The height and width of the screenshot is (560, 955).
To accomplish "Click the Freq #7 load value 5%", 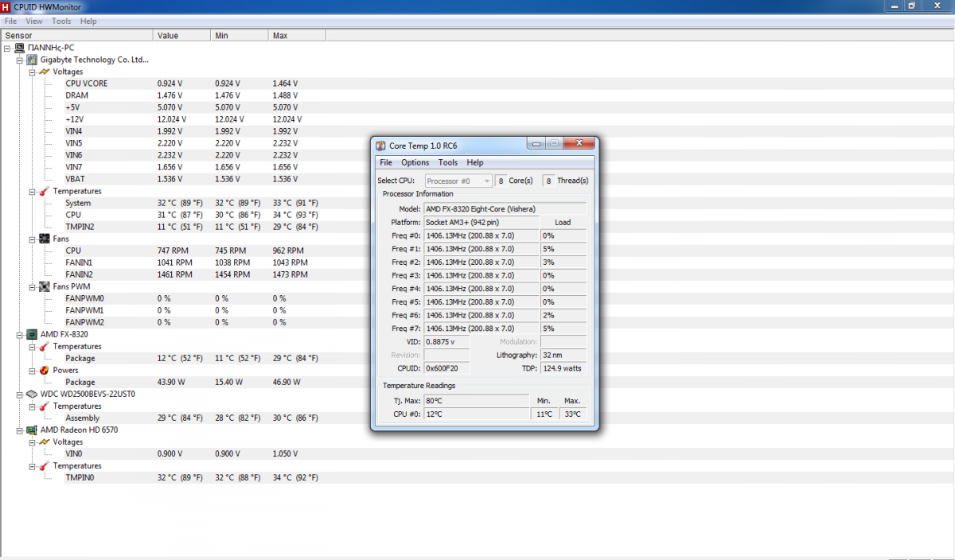I will (563, 328).
